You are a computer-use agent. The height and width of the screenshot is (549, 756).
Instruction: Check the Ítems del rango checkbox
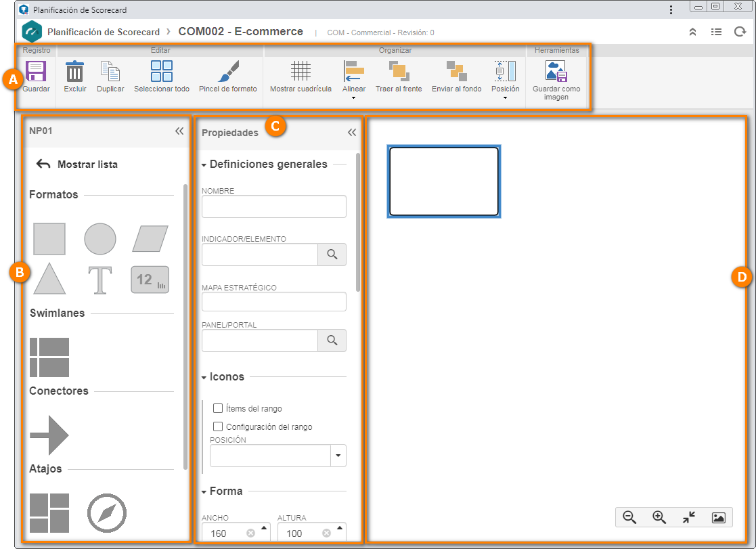[x=218, y=408]
